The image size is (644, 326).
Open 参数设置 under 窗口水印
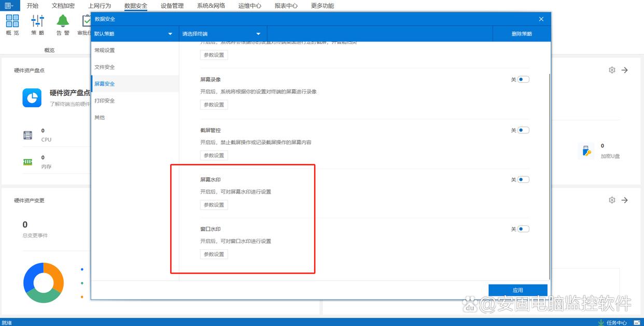[x=214, y=254]
